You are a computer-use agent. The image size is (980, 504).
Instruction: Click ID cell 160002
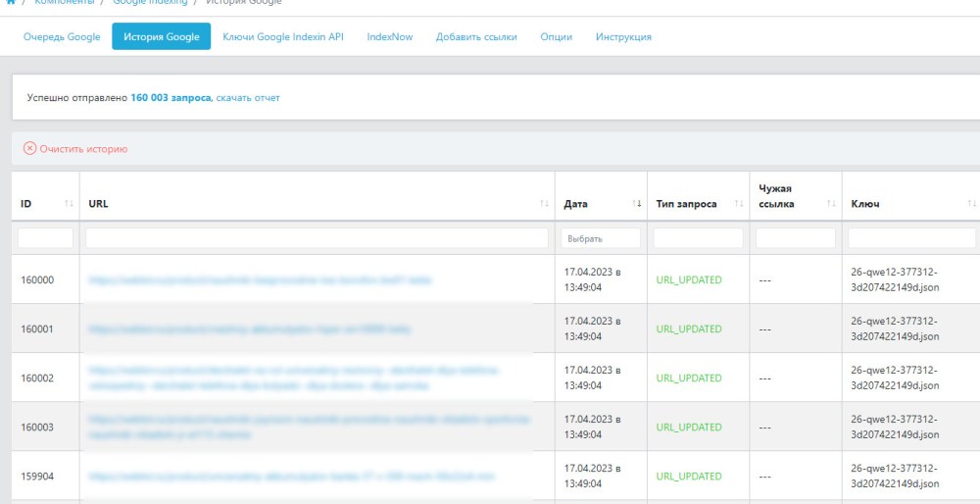pyautogui.click(x=37, y=378)
